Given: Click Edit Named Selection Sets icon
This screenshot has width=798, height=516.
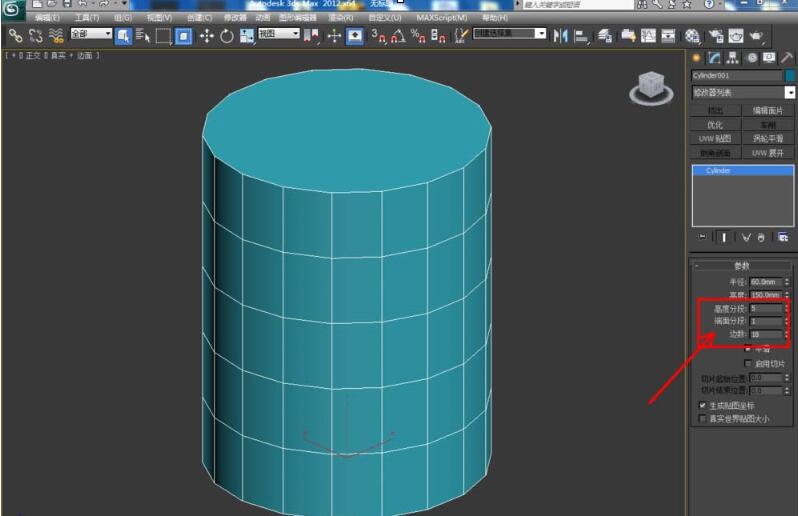Looking at the screenshot, I should (x=461, y=36).
